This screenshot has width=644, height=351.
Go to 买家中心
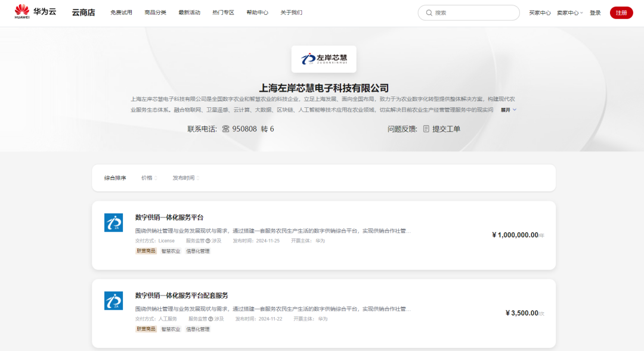(x=540, y=13)
